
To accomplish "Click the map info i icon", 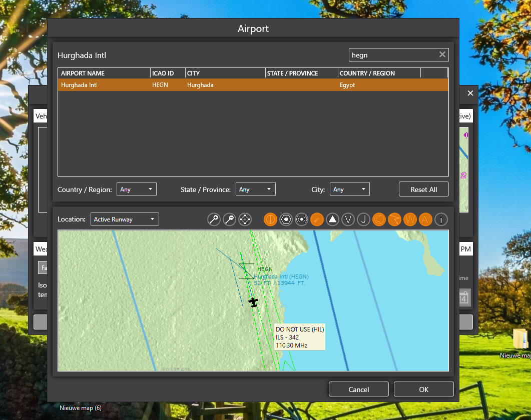I will tap(441, 219).
